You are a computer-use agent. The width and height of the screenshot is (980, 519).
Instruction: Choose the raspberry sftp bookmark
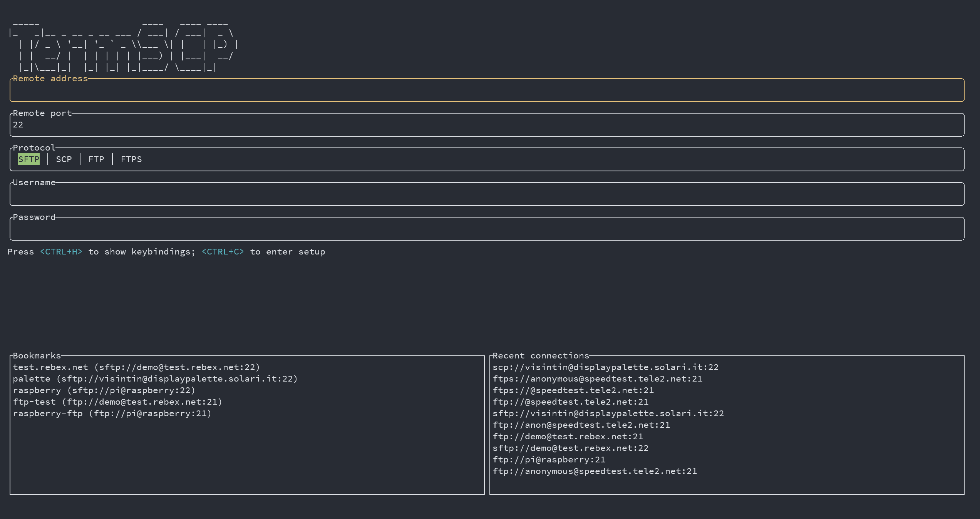point(104,390)
